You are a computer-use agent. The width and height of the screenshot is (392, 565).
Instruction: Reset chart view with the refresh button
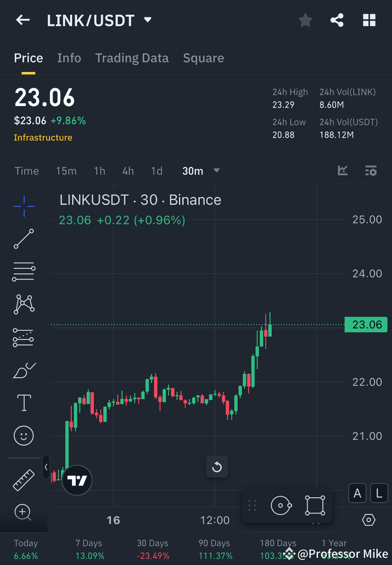click(217, 467)
